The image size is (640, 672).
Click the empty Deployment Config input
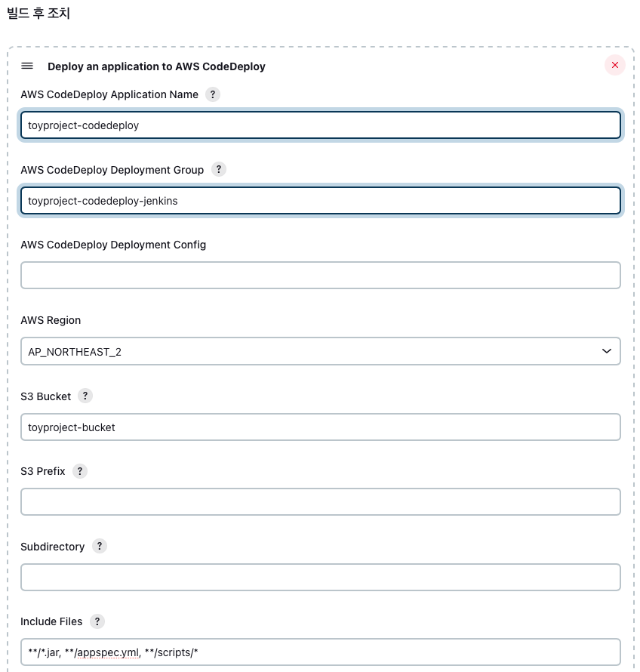click(x=321, y=275)
